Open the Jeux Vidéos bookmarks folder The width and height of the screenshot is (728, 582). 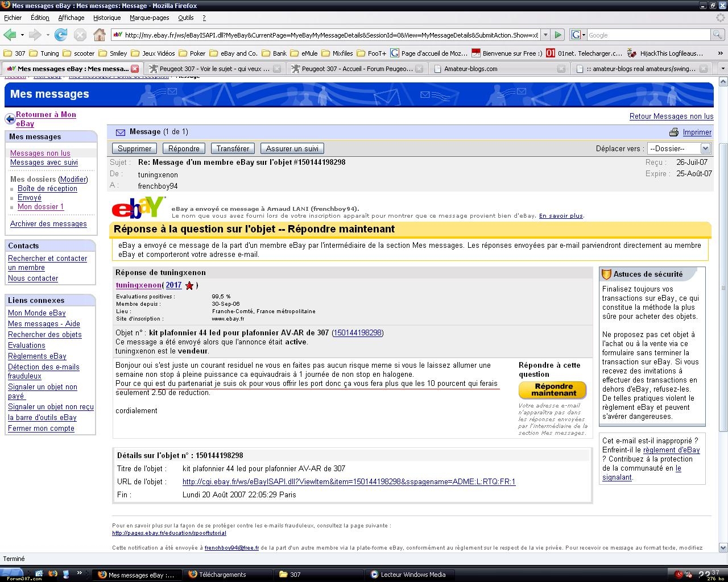(x=152, y=53)
